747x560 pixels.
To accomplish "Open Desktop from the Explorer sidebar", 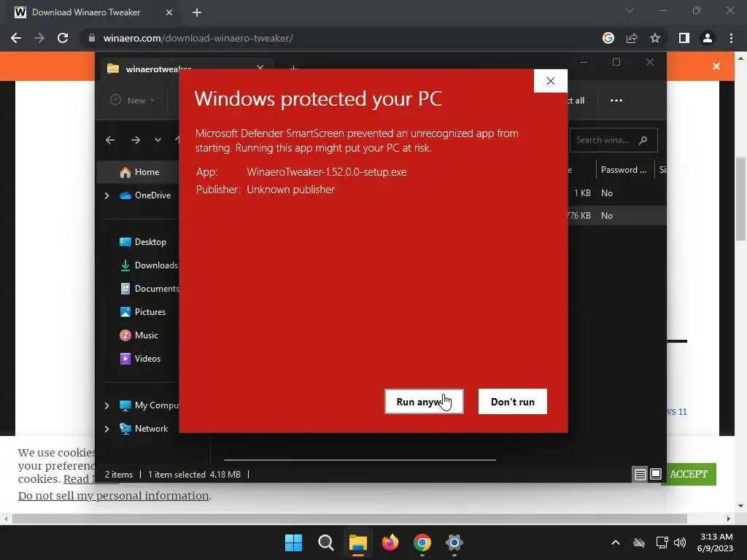I will (142, 242).
